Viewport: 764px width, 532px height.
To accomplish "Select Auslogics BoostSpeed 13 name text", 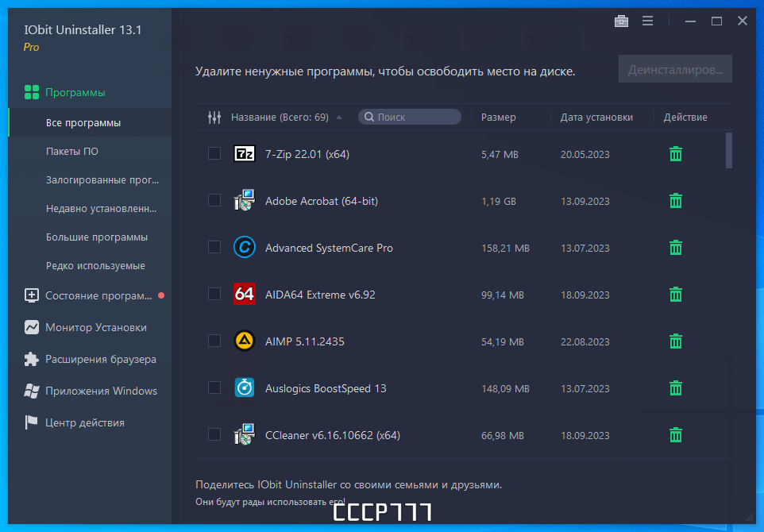I will (326, 388).
